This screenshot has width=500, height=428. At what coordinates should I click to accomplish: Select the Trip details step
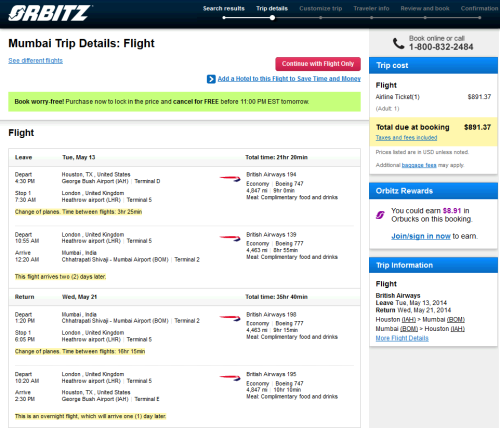[x=272, y=9]
